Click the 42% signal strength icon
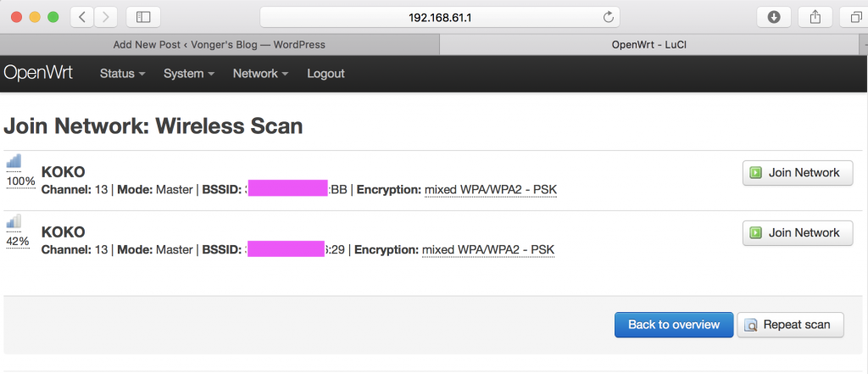This screenshot has height=374, width=868. (14, 221)
